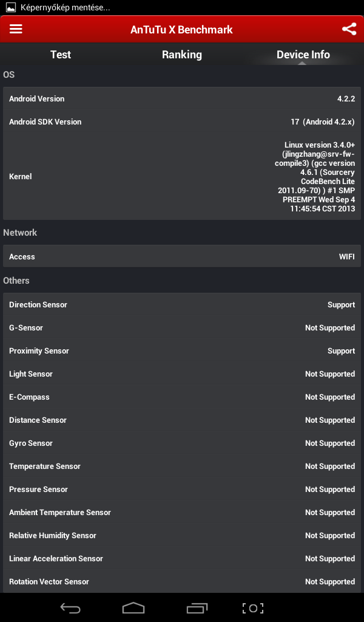Tap the network Access WIFI row
Viewport: 364px width, 622px height.
click(x=182, y=257)
